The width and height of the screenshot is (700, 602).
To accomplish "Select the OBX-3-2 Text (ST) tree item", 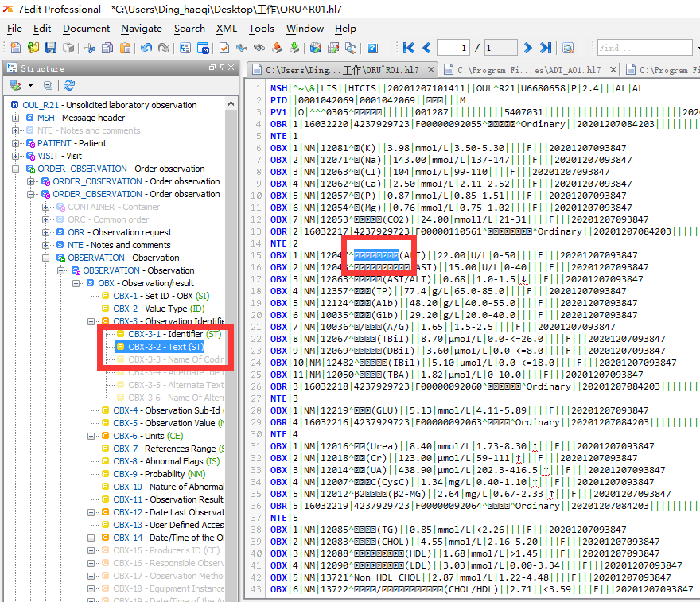I will pyautogui.click(x=160, y=348).
